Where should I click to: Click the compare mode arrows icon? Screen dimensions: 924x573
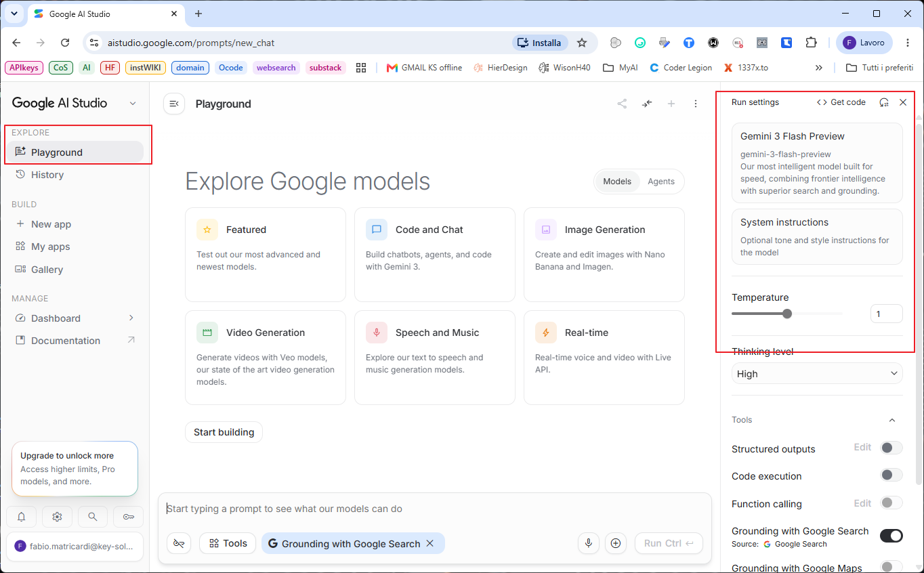(647, 104)
